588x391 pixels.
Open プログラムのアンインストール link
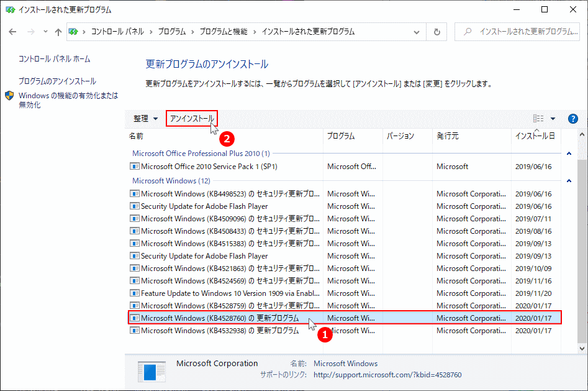click(57, 81)
